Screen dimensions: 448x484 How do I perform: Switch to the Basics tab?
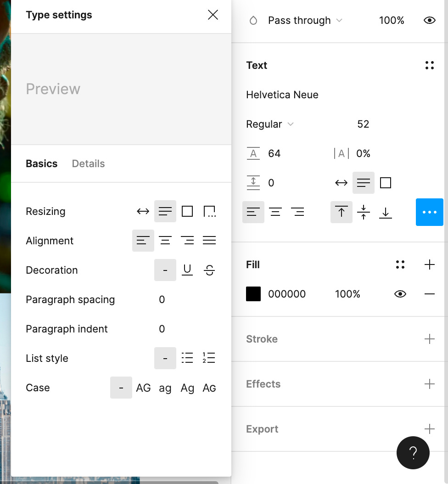41,163
